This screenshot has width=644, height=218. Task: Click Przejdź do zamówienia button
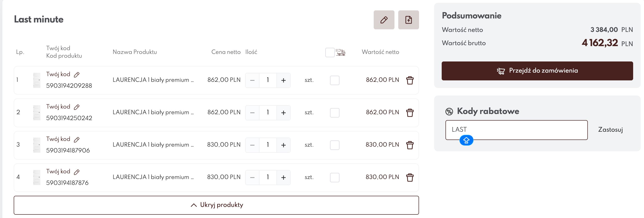(x=537, y=71)
